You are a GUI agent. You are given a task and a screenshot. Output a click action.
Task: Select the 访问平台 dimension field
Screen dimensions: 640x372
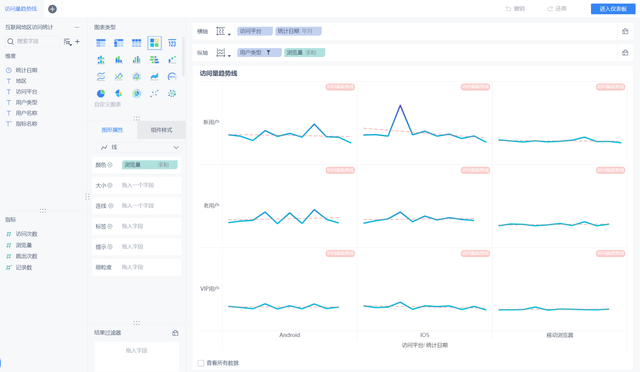click(x=27, y=91)
